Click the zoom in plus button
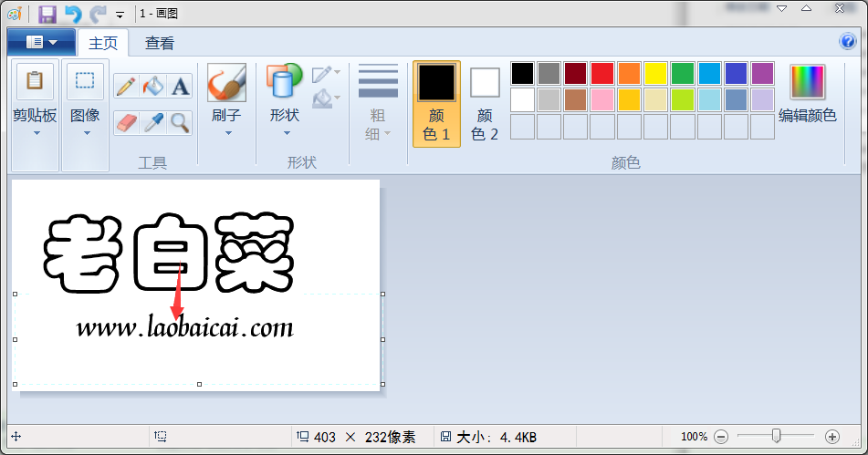Screen dimensions: 868x455 (832, 437)
